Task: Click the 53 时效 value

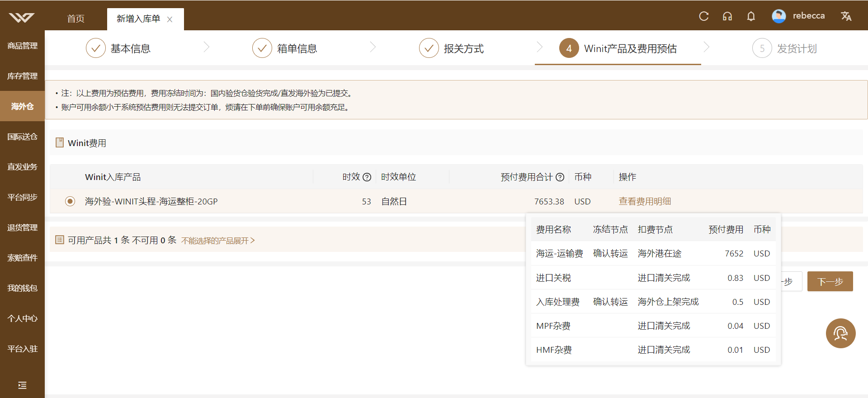Action: (x=367, y=201)
